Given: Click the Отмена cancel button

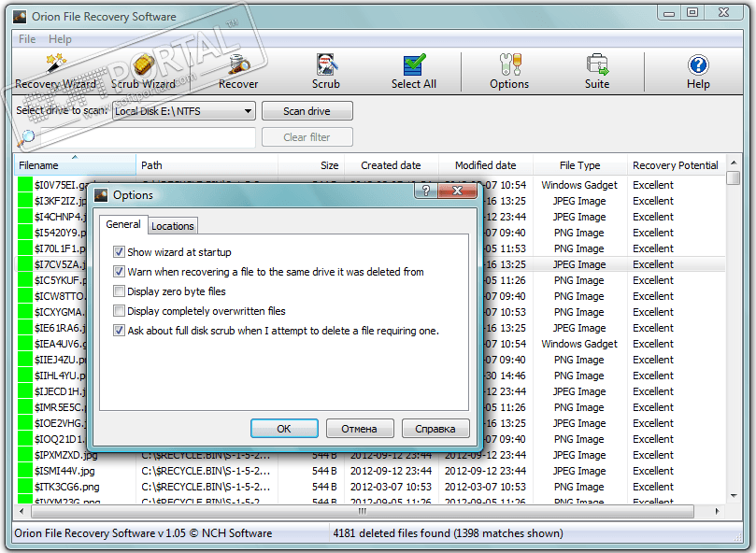Looking at the screenshot, I should click(360, 428).
